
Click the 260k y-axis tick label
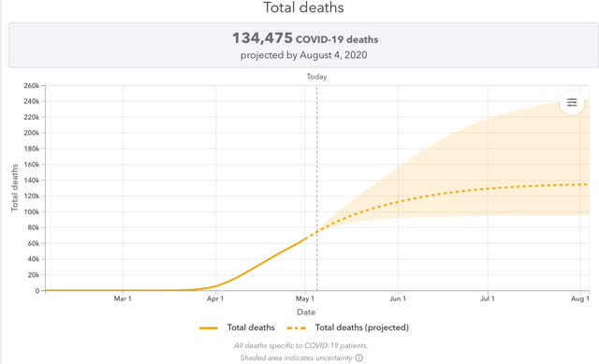pos(31,86)
